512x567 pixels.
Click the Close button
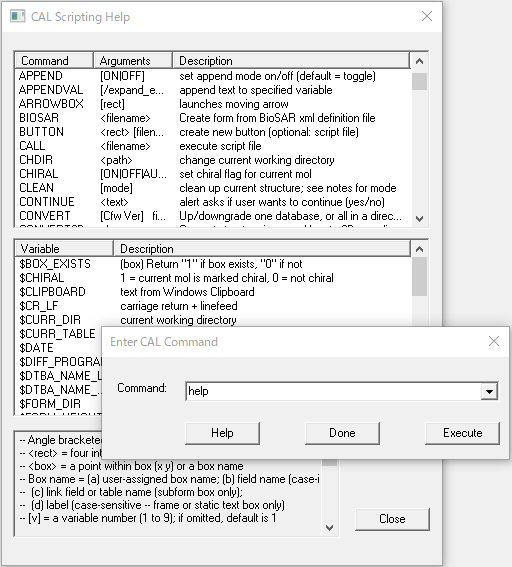pyautogui.click(x=392, y=519)
